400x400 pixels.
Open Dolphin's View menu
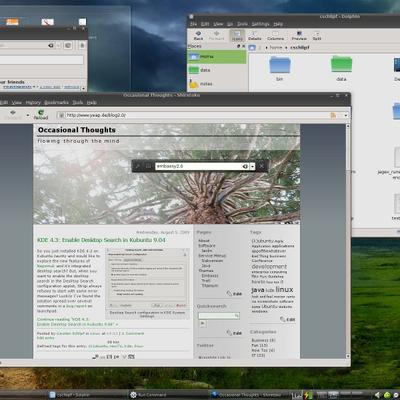pos(218,24)
